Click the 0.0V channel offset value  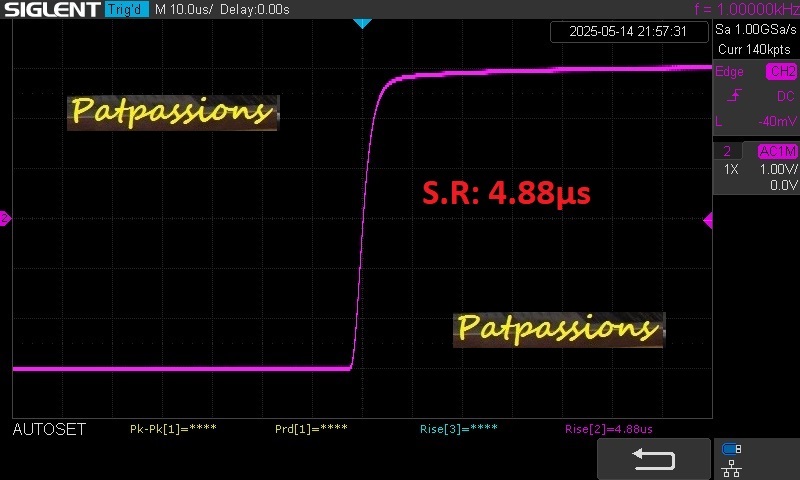(x=783, y=185)
